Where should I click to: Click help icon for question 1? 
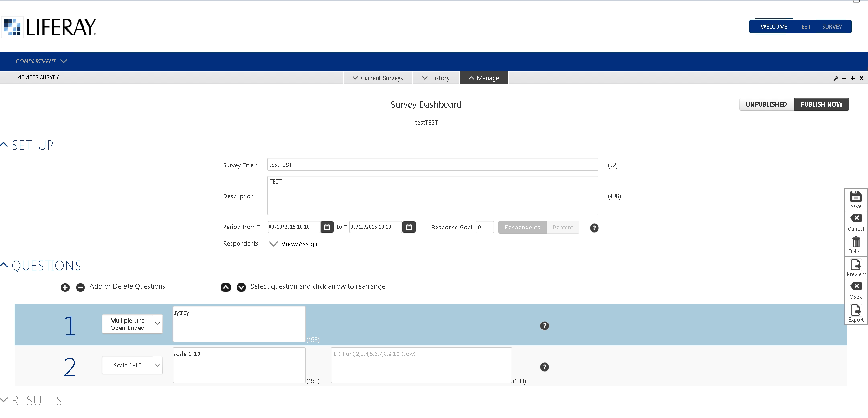[545, 326]
